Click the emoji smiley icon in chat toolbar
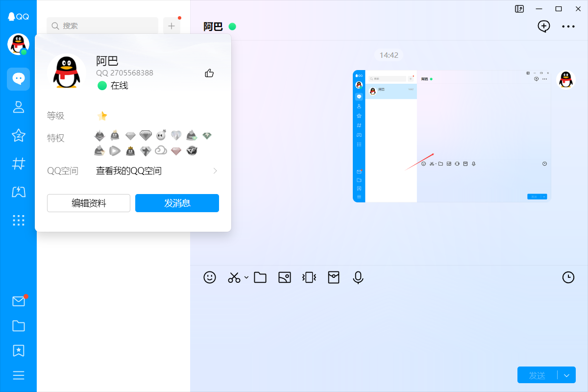 210,277
